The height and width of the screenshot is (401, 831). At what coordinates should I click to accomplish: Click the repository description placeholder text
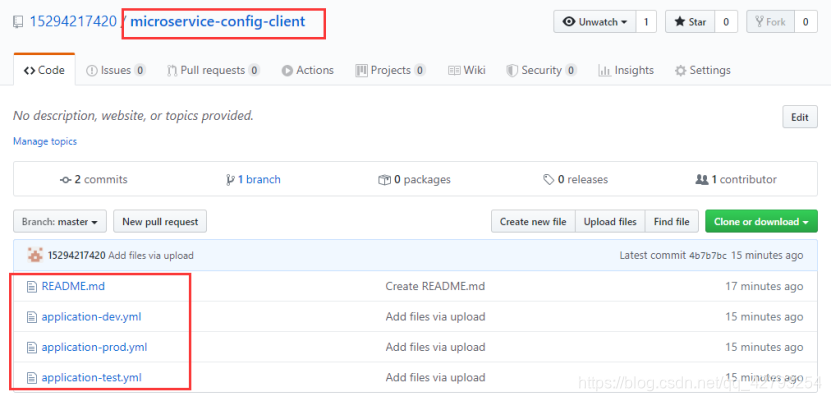[x=134, y=115]
